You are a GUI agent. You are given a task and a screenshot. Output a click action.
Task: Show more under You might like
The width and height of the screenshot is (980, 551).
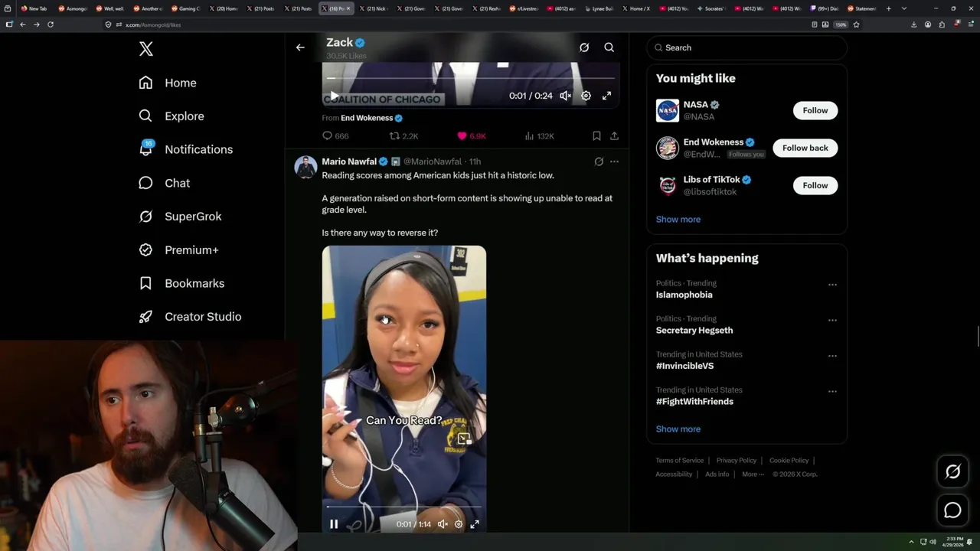[x=678, y=219]
